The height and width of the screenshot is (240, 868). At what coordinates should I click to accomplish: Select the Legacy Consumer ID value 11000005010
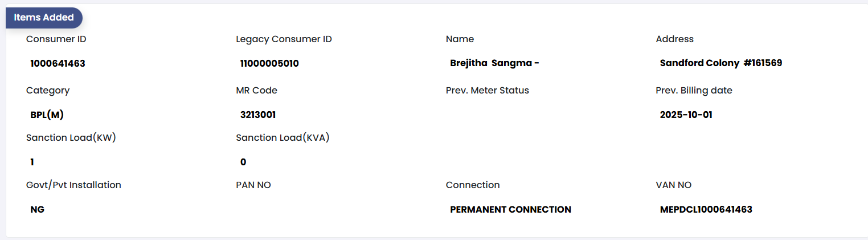[x=269, y=63]
